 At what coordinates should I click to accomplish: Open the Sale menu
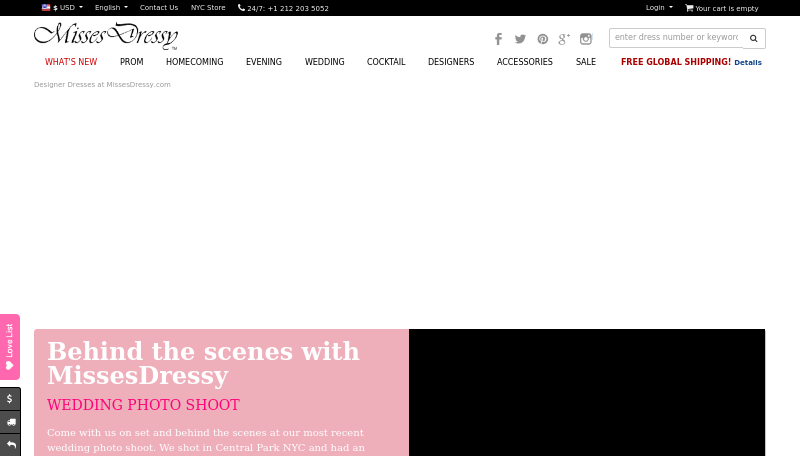586,62
